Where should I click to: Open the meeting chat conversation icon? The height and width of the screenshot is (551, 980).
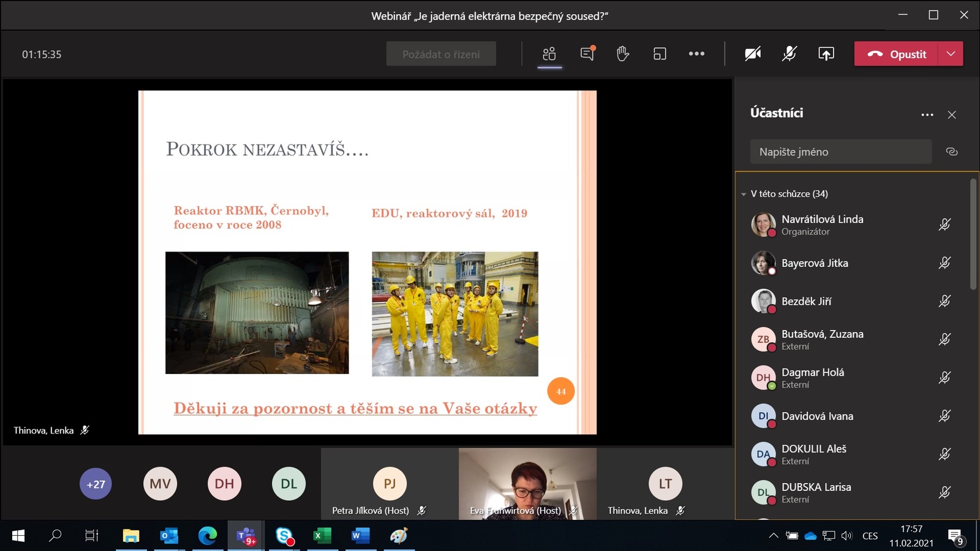587,54
